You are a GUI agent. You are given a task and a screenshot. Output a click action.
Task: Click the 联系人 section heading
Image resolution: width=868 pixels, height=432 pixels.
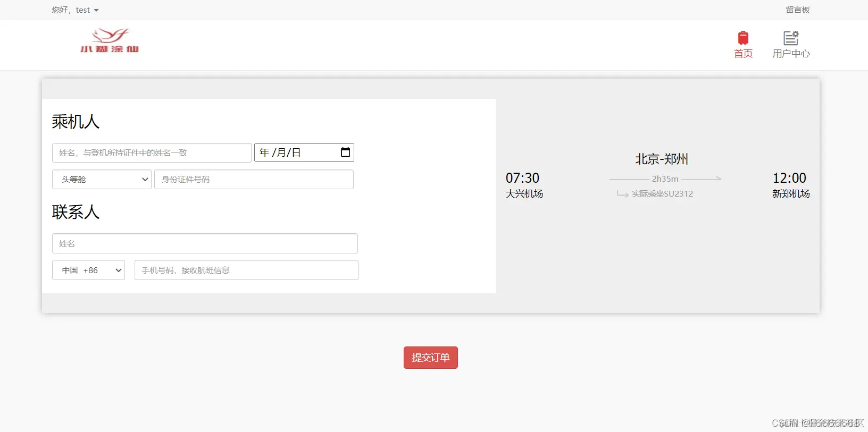tap(76, 212)
